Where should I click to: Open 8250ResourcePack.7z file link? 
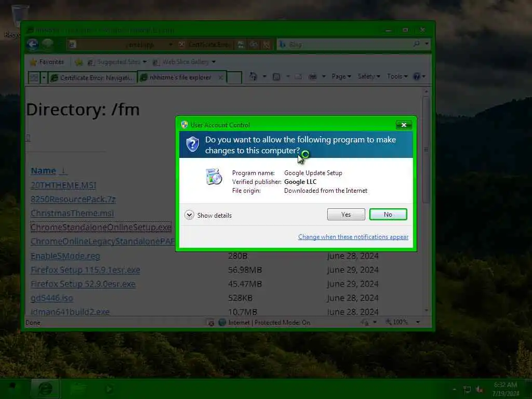tap(73, 199)
